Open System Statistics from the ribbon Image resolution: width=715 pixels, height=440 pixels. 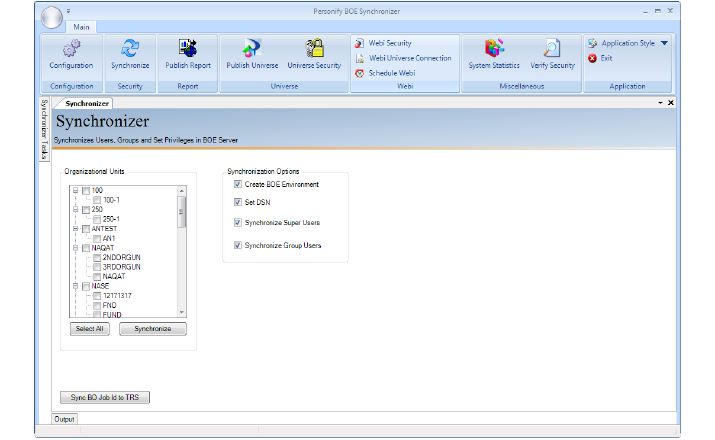pos(493,49)
